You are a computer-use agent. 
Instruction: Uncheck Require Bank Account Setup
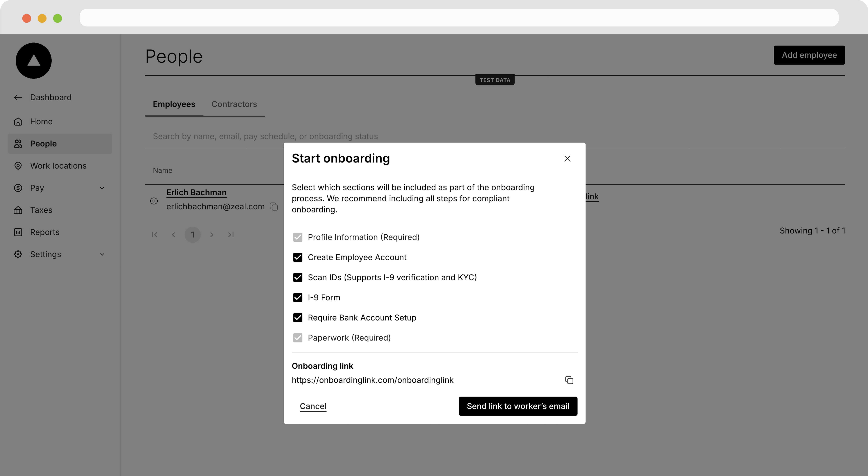pos(298,318)
